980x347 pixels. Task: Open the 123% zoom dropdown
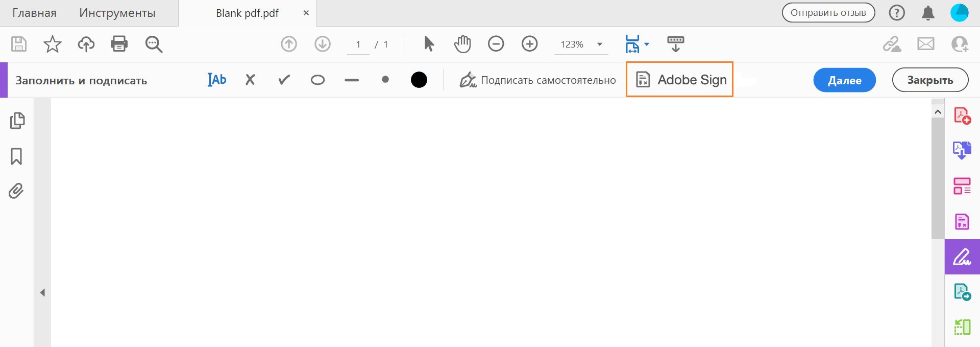[x=581, y=44]
